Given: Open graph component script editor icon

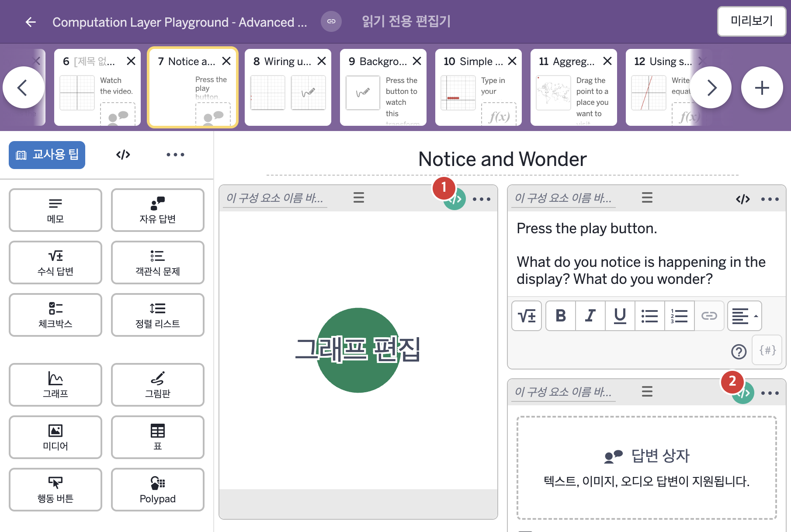Looking at the screenshot, I should click(x=455, y=199).
